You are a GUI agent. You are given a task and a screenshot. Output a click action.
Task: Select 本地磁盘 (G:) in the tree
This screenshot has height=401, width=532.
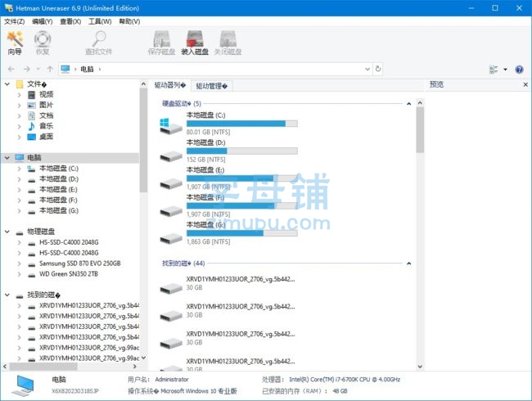point(59,210)
